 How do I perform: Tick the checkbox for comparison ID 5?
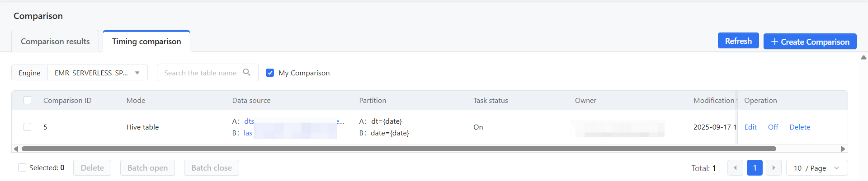point(28,127)
